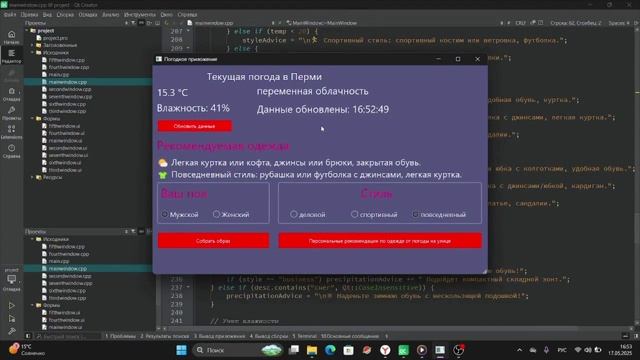Open the 5 Terminal output pane
Screen dimensions: 640x360
click(x=304, y=336)
